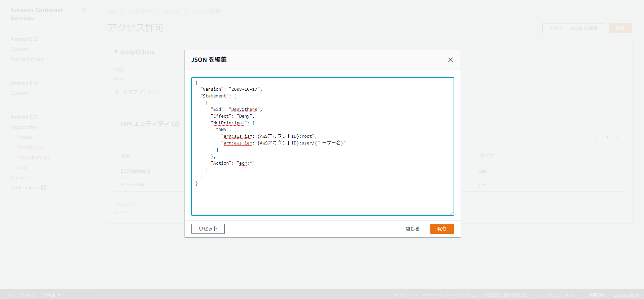This screenshot has width=644, height=299.
Task: Open the 日本語 language dropdown
Action: click(52, 295)
